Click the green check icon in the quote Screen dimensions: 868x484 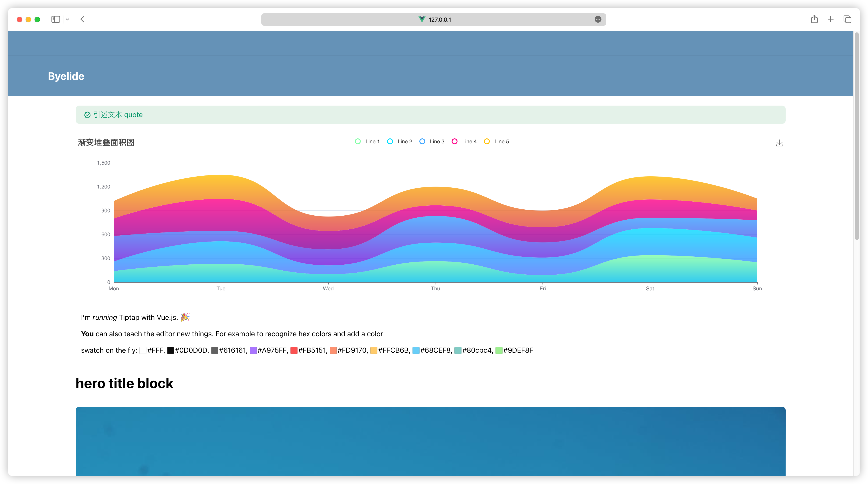[x=87, y=115]
